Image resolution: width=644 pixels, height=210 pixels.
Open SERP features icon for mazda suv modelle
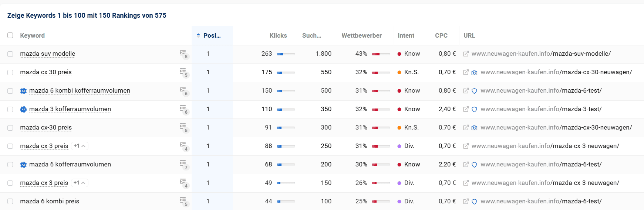(x=184, y=54)
